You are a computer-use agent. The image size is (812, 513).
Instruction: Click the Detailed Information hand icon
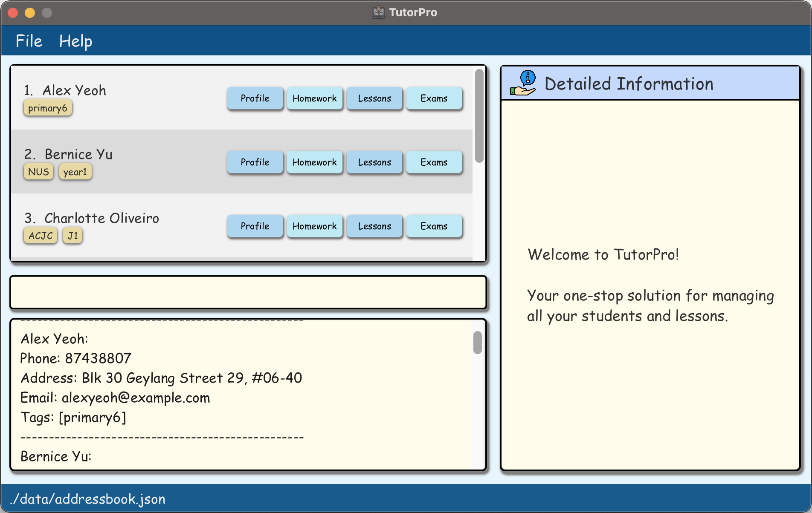523,83
